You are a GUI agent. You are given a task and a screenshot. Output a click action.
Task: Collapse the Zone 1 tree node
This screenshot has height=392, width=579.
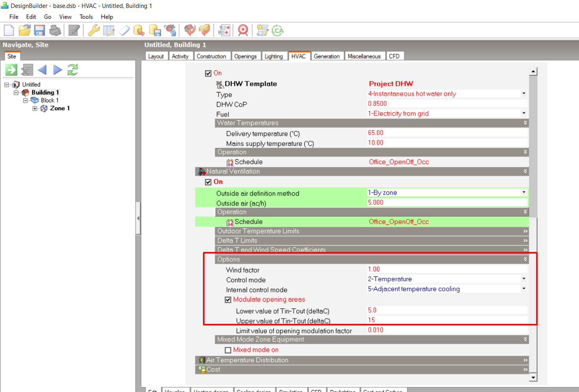35,108
